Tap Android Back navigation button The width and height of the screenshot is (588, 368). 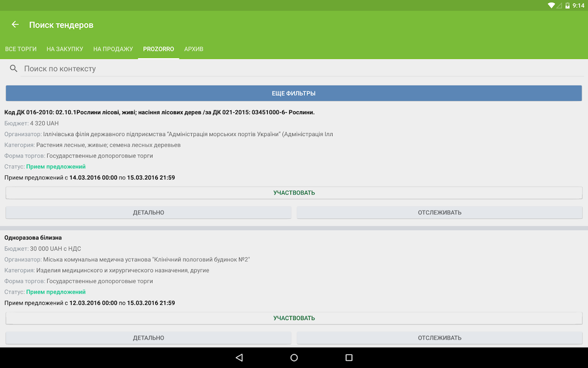click(x=239, y=357)
